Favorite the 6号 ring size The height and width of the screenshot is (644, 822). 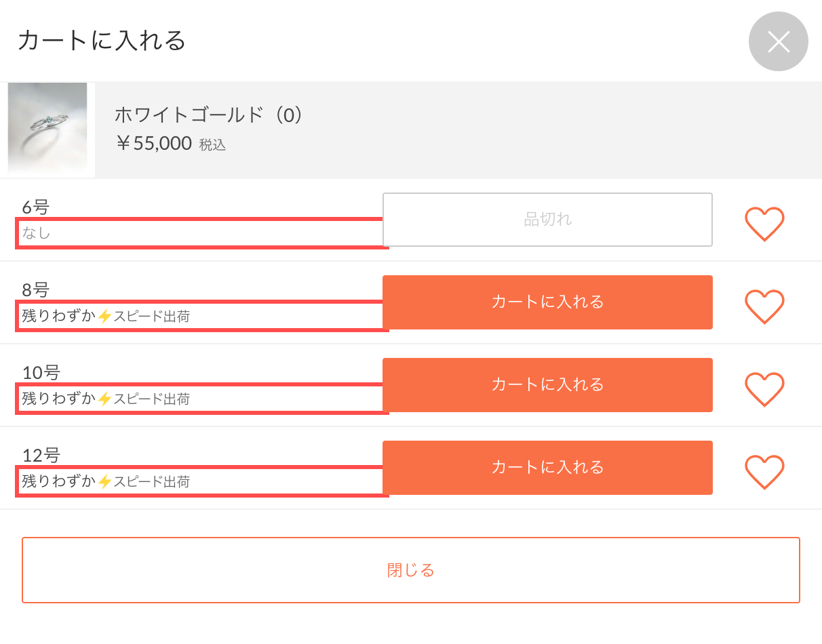coord(764,224)
